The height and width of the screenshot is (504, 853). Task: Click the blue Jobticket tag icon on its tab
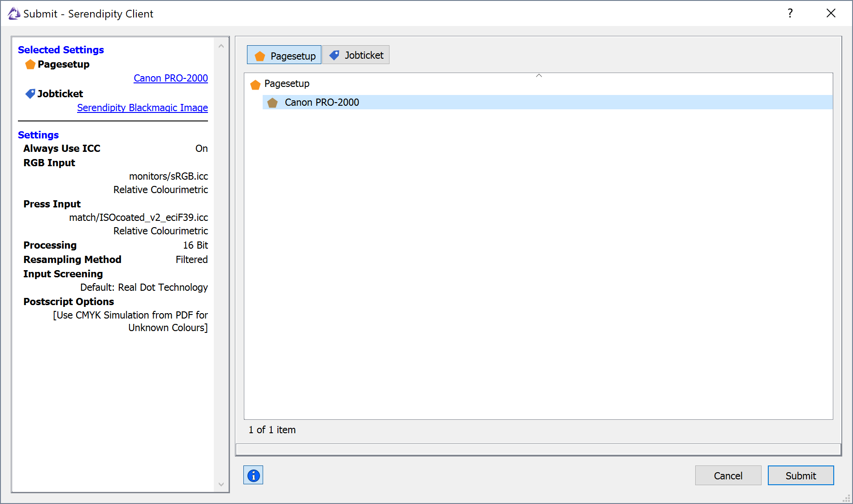pos(334,54)
